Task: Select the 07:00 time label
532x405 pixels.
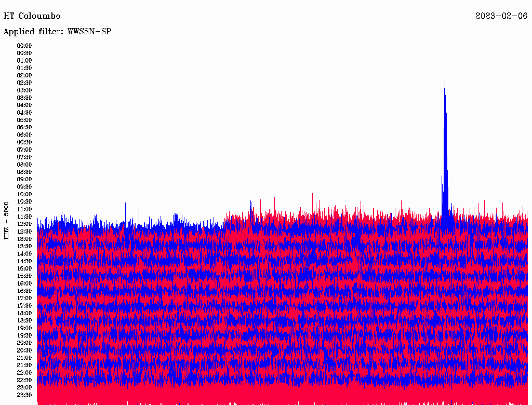Action: (x=24, y=150)
